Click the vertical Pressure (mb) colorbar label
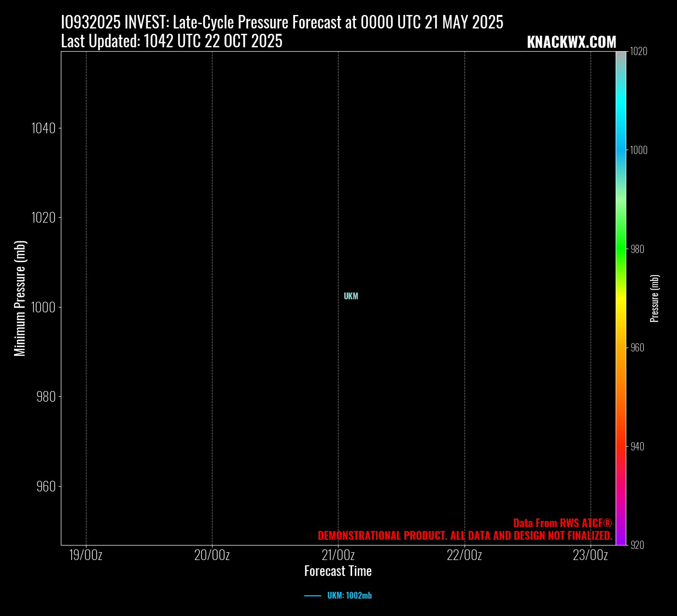 click(x=655, y=298)
